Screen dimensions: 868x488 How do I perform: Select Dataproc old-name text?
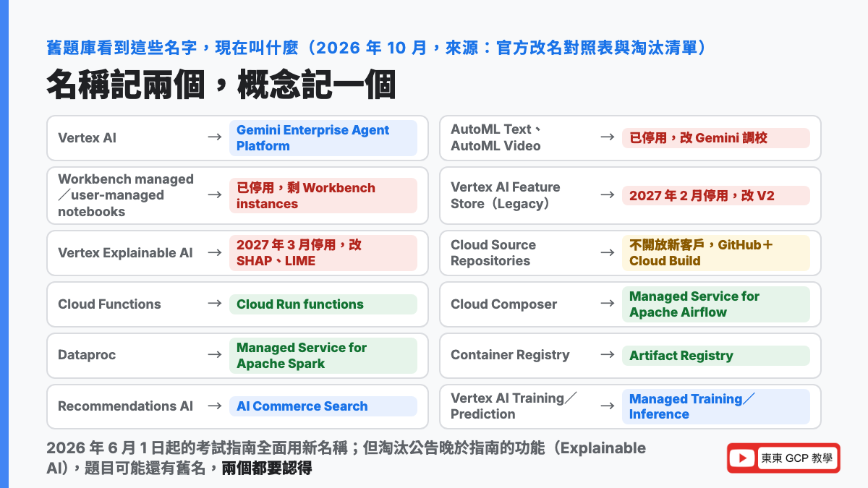87,355
